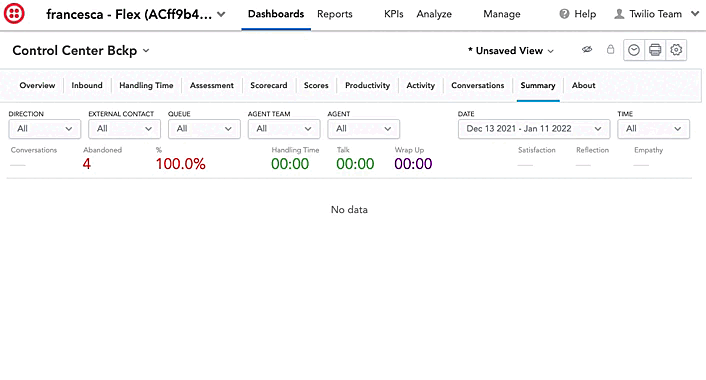Select the Summary tab
Image resolution: width=706 pixels, height=380 pixels.
tap(538, 85)
